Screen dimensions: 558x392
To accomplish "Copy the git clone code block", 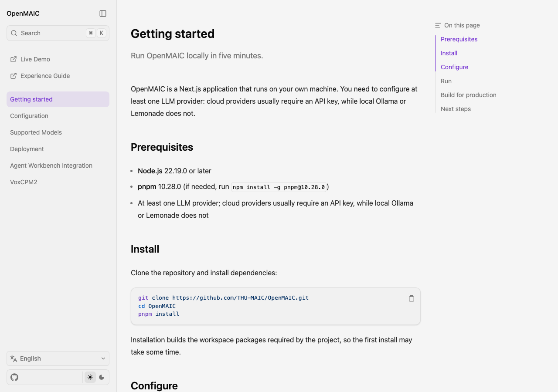I will pyautogui.click(x=412, y=298).
